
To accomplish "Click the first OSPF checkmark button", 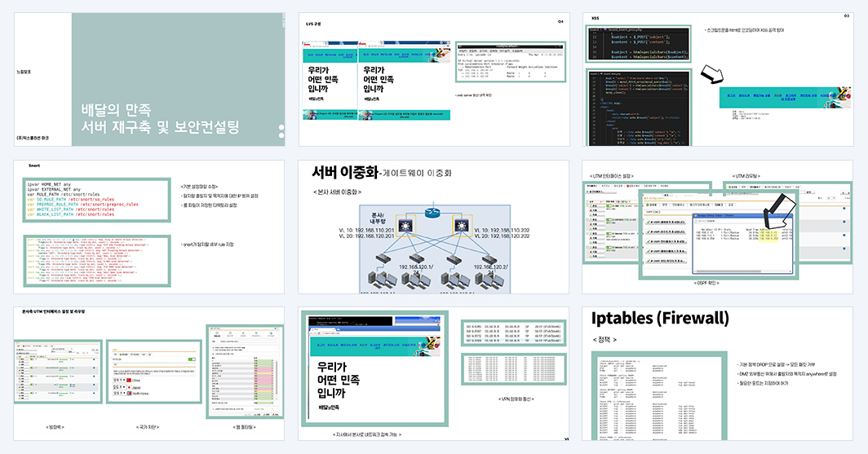I will [666, 222].
